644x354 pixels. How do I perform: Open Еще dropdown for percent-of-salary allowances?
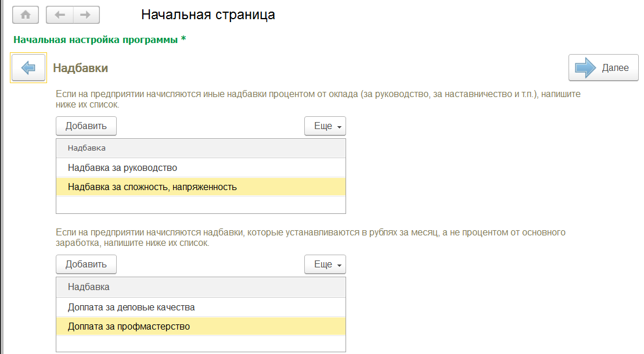point(325,126)
